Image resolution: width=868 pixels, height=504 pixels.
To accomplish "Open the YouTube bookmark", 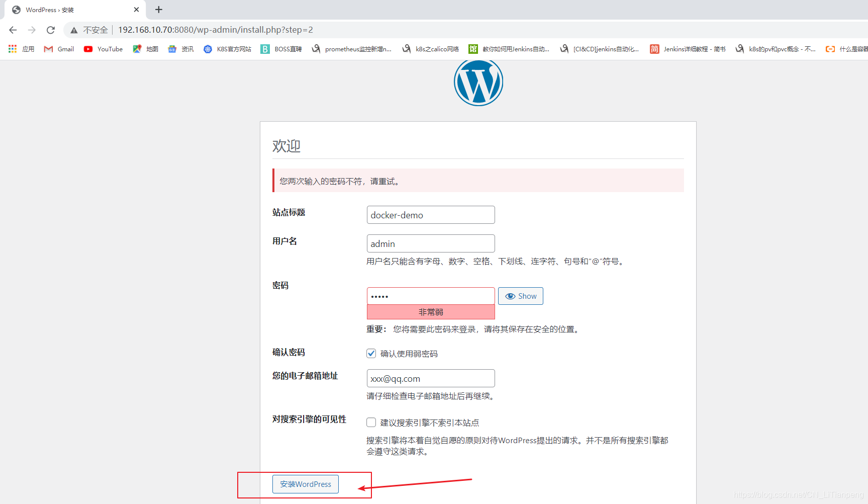I will coord(103,49).
